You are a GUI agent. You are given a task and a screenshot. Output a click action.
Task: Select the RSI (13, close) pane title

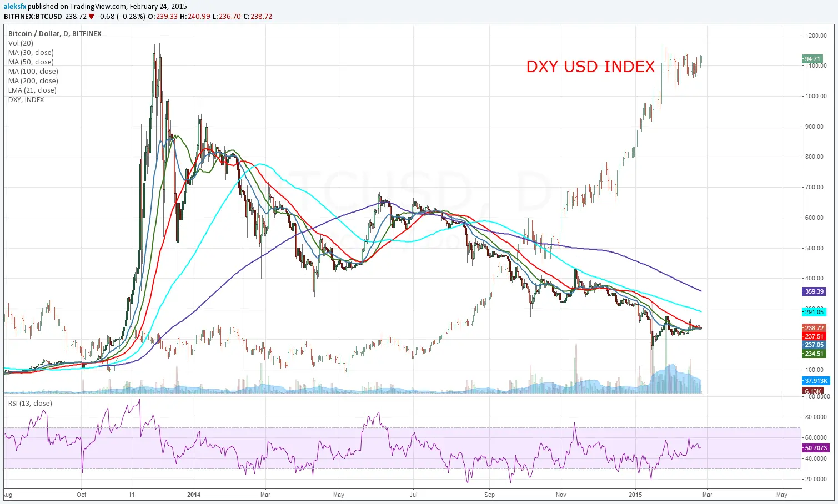point(29,403)
